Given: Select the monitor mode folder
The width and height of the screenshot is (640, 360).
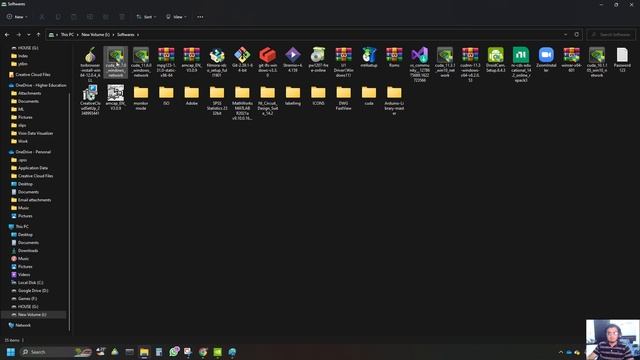Looking at the screenshot, I should tap(141, 98).
